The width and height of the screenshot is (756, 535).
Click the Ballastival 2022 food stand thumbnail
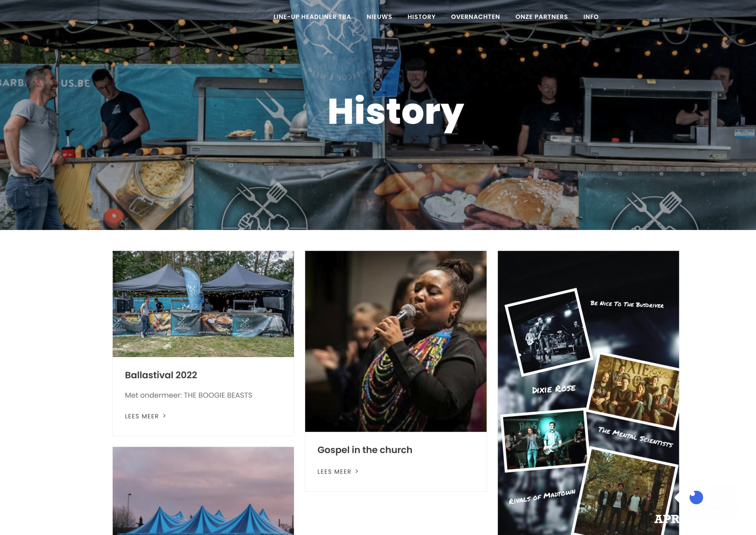point(203,304)
